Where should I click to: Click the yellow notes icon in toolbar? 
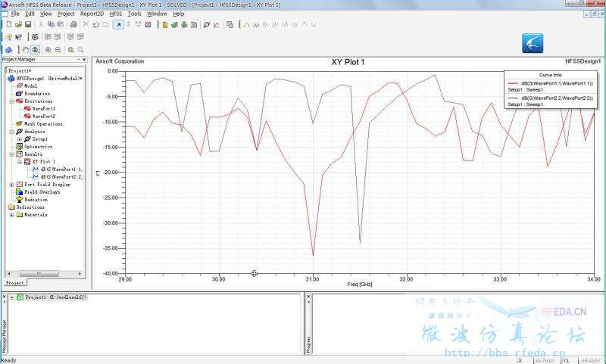[165, 25]
